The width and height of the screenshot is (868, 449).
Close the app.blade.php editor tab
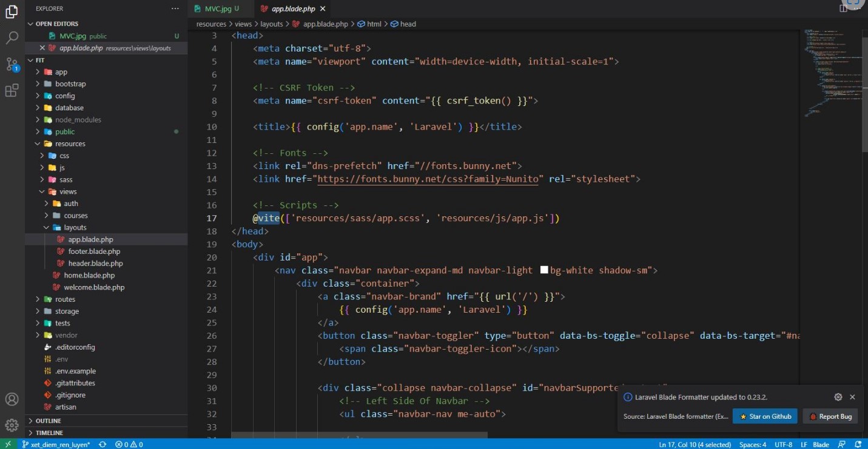point(322,8)
